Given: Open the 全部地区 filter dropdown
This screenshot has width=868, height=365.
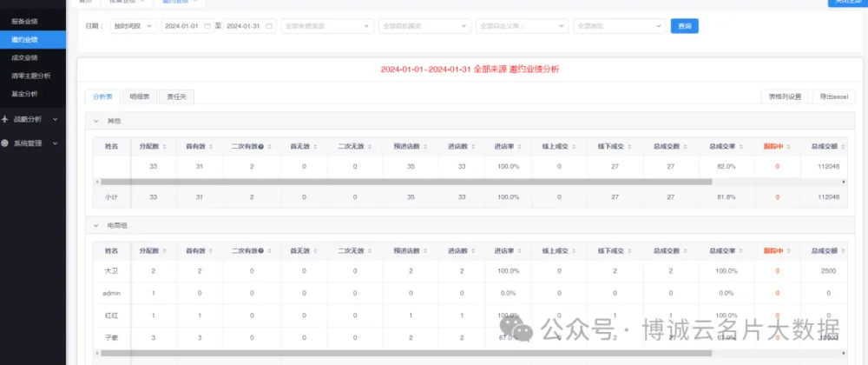Looking at the screenshot, I should click(620, 27).
